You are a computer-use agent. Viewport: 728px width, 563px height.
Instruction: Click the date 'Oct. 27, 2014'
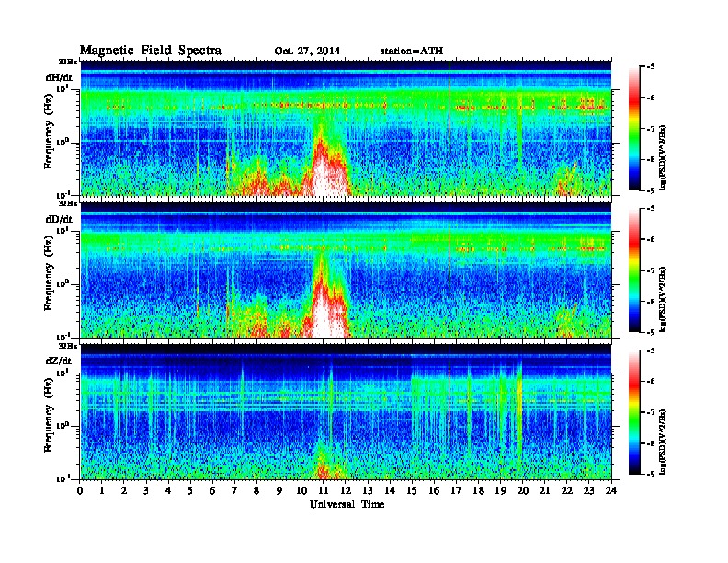[x=307, y=52]
